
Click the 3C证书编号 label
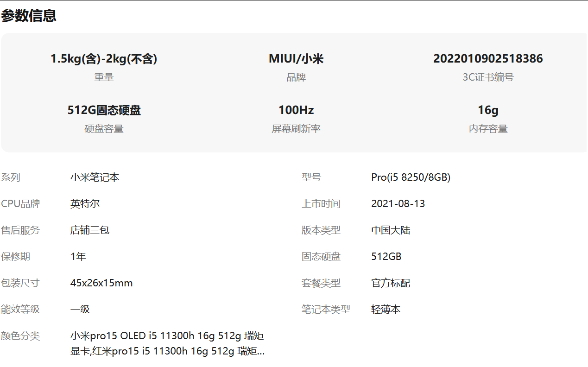[488, 77]
